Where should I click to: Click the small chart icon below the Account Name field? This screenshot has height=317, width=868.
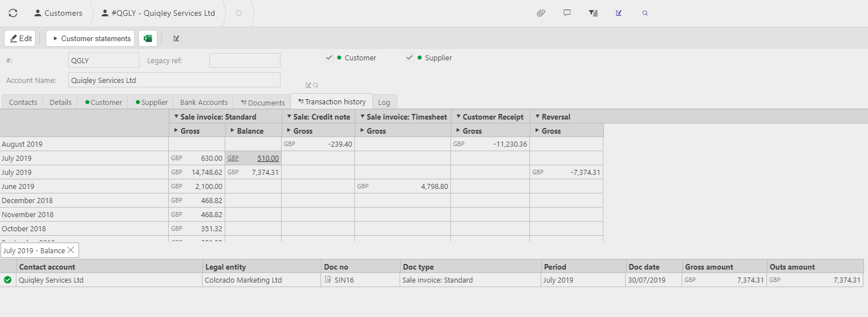[x=308, y=85]
